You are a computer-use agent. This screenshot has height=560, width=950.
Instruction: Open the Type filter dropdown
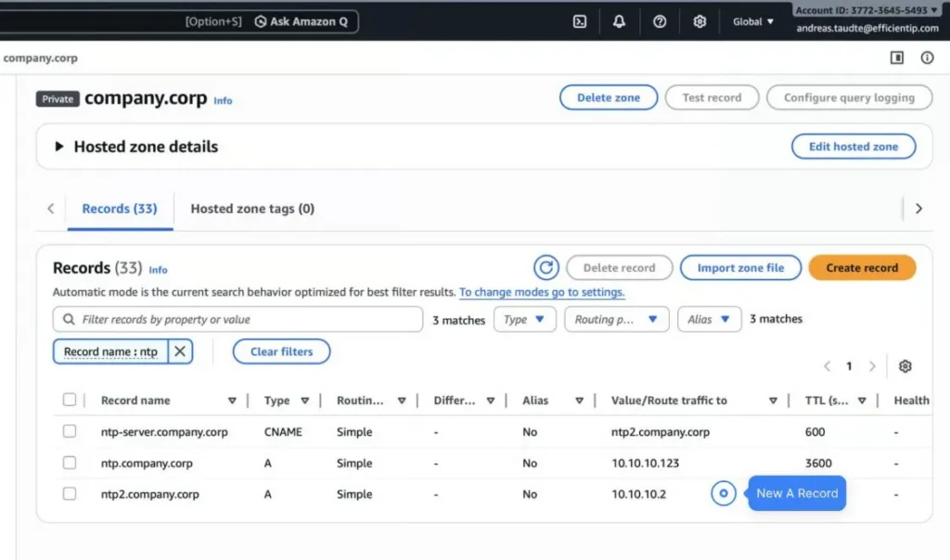click(525, 319)
